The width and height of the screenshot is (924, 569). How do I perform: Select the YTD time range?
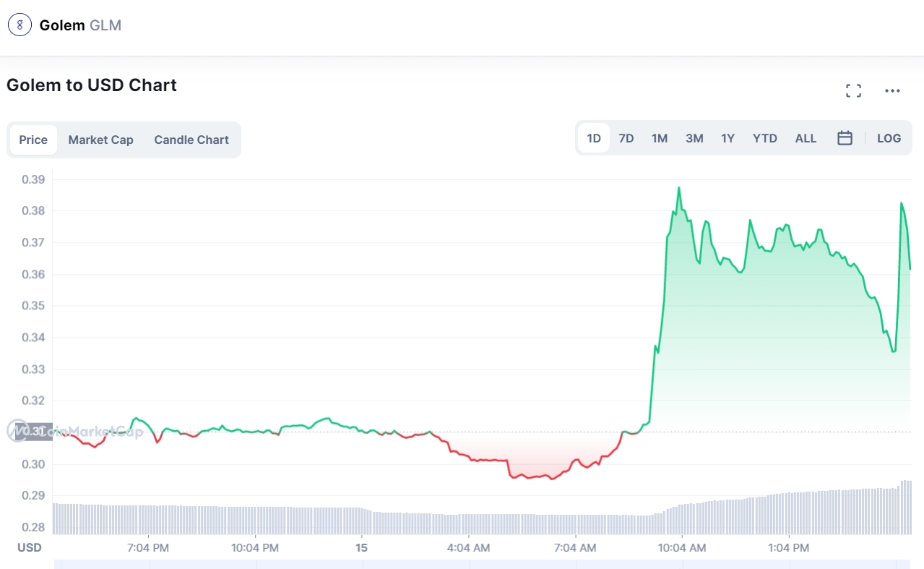pos(765,138)
